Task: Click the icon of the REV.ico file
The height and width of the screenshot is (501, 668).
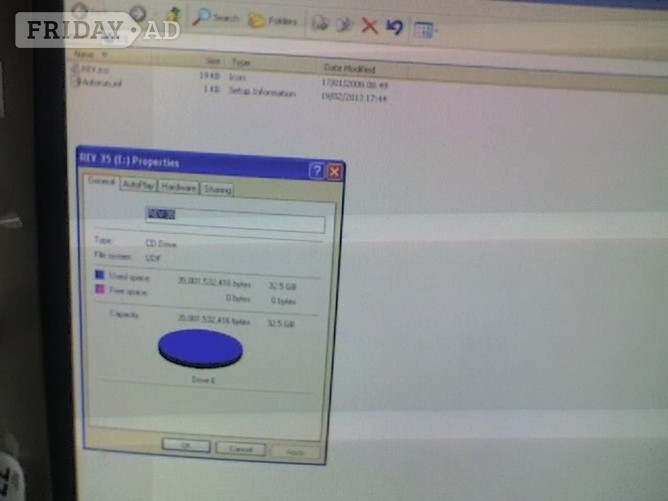Action: pyautogui.click(x=75, y=68)
